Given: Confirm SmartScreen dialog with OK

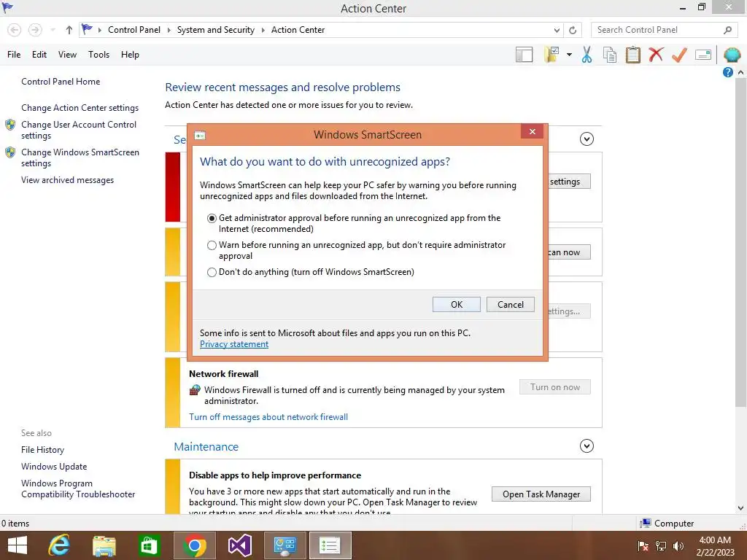Looking at the screenshot, I should (x=457, y=305).
